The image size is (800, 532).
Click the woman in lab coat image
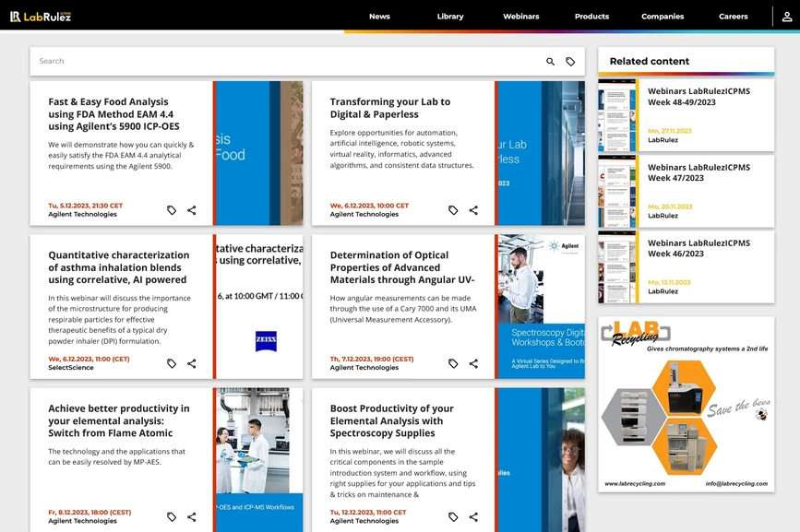(x=542, y=460)
